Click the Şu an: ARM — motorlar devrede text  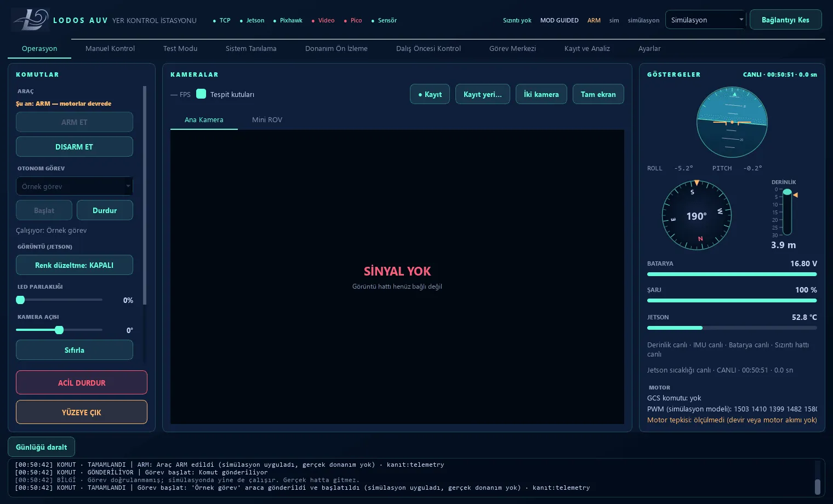[x=64, y=104]
